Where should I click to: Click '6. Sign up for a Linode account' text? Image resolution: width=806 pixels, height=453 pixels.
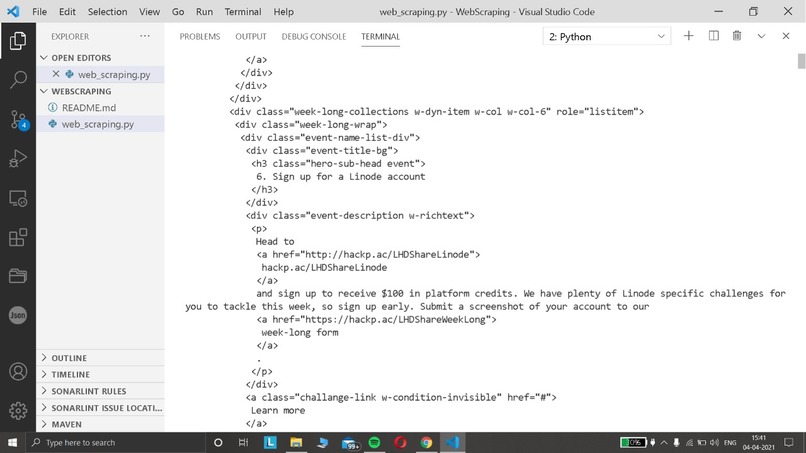point(341,176)
